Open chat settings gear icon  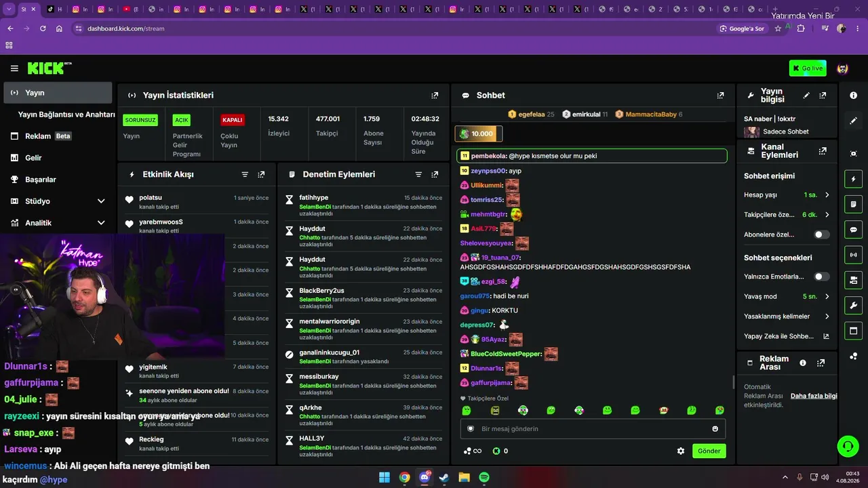tap(681, 451)
